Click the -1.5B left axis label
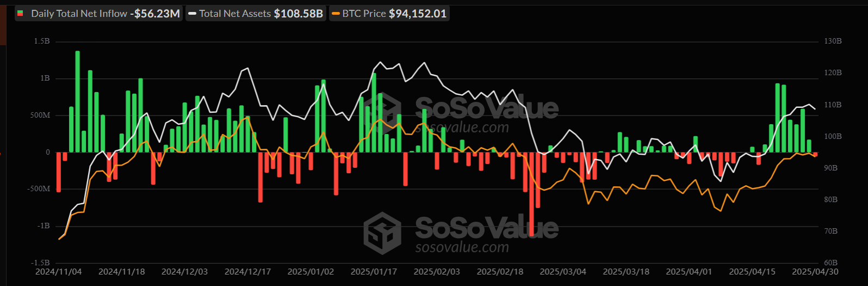 (x=41, y=263)
